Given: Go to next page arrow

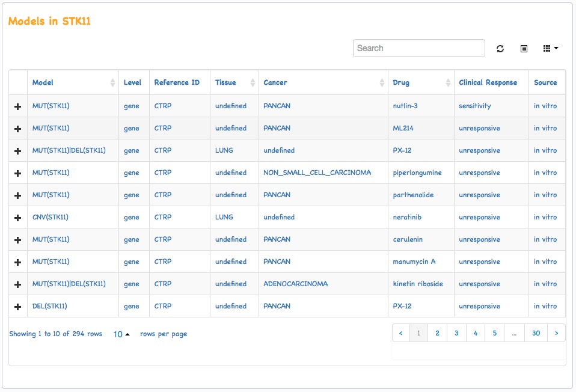Looking at the screenshot, I should pyautogui.click(x=556, y=333).
